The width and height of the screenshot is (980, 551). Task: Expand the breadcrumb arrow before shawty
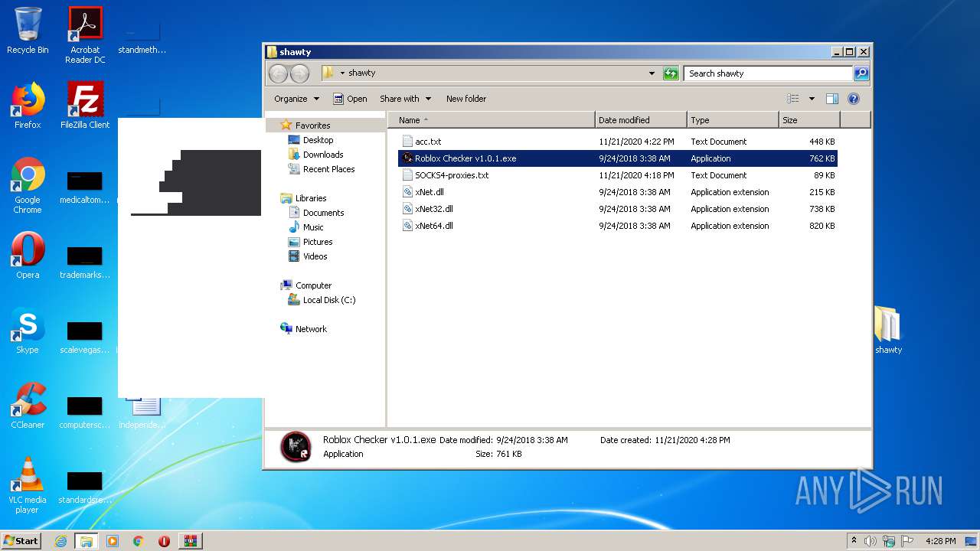click(x=343, y=73)
